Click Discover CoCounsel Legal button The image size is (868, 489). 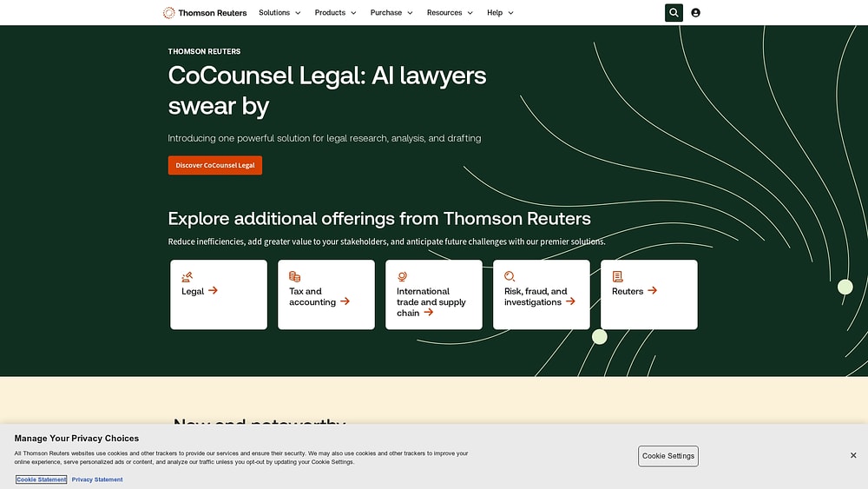pos(215,165)
